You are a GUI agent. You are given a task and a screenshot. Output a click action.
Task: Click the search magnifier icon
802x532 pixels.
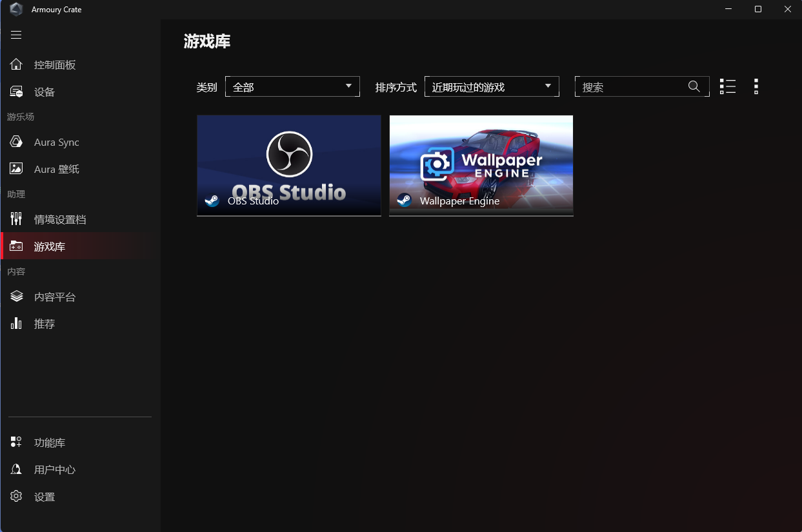click(694, 86)
